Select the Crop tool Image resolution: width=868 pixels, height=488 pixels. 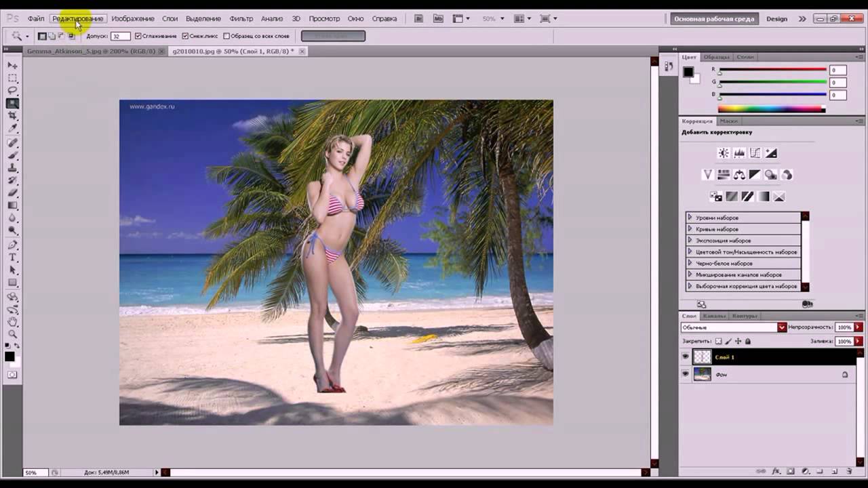[x=13, y=117]
